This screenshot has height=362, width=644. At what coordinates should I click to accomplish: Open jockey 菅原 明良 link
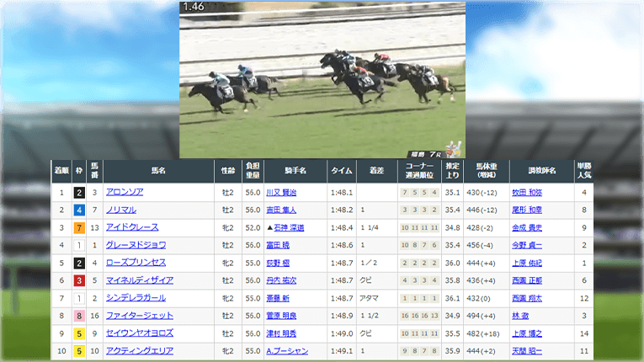281,316
